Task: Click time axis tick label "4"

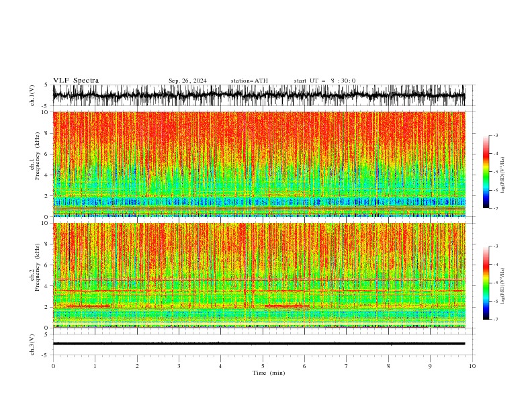Action: click(x=220, y=366)
